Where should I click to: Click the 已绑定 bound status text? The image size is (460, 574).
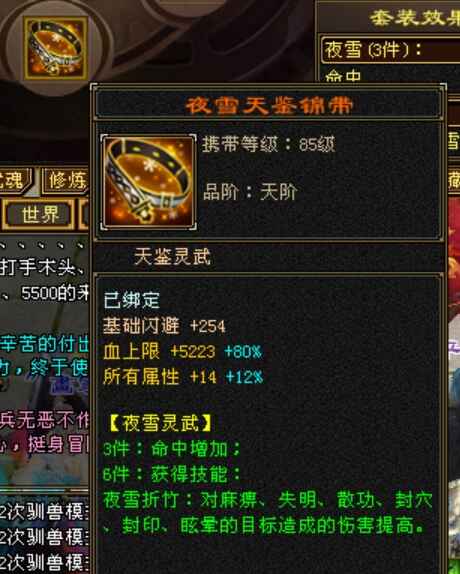132,300
